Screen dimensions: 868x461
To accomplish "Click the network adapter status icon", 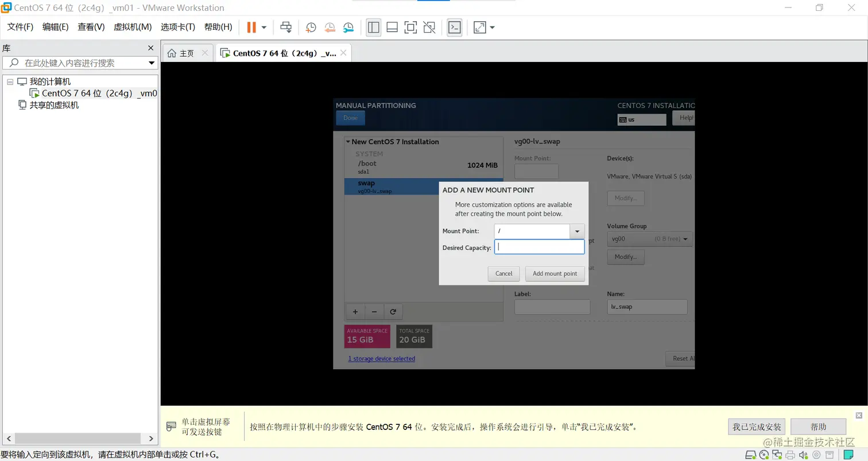I will click(x=777, y=455).
